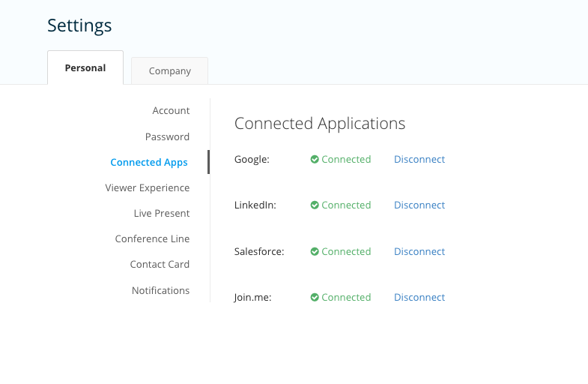Click the Connected status text for Google
The image size is (588, 384).
[346, 160]
